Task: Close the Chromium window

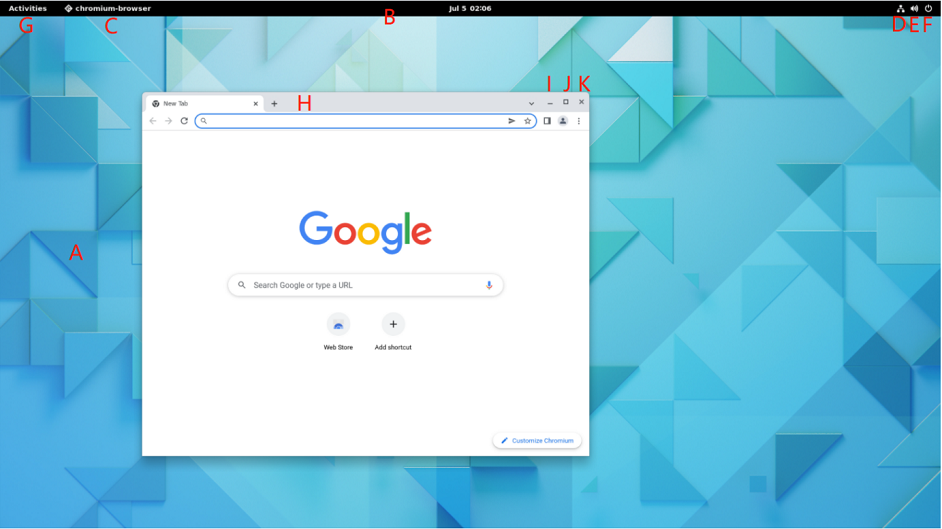Action: (581, 102)
